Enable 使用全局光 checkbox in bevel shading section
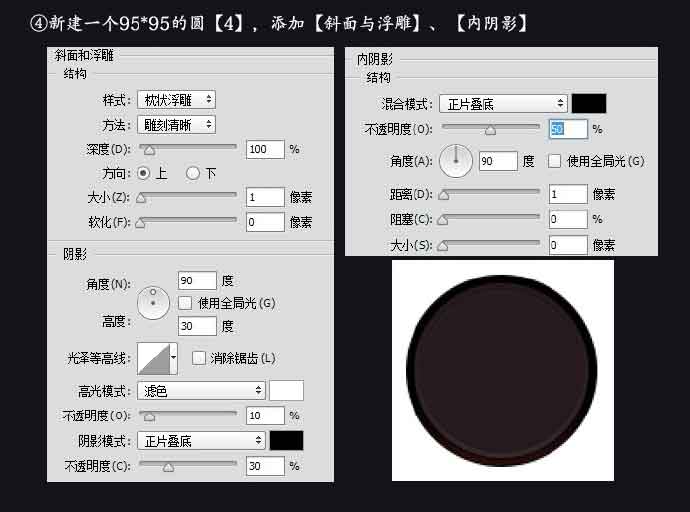This screenshot has width=690, height=512. [x=185, y=302]
